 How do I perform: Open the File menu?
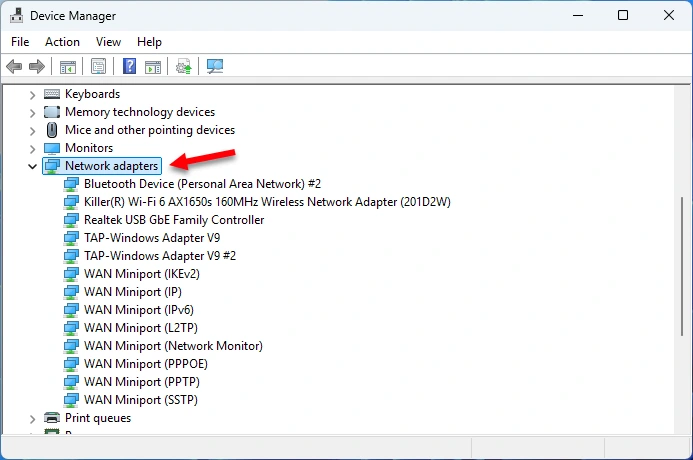coord(20,42)
